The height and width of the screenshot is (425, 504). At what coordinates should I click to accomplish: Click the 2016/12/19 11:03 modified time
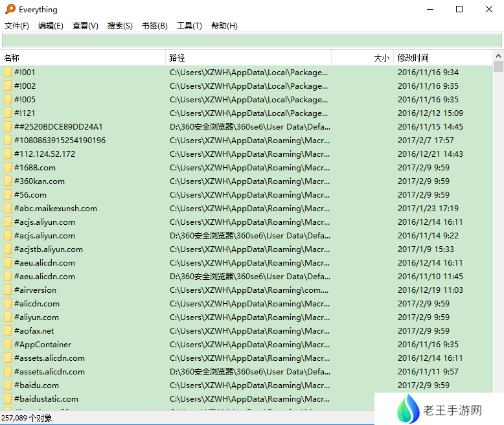[430, 290]
